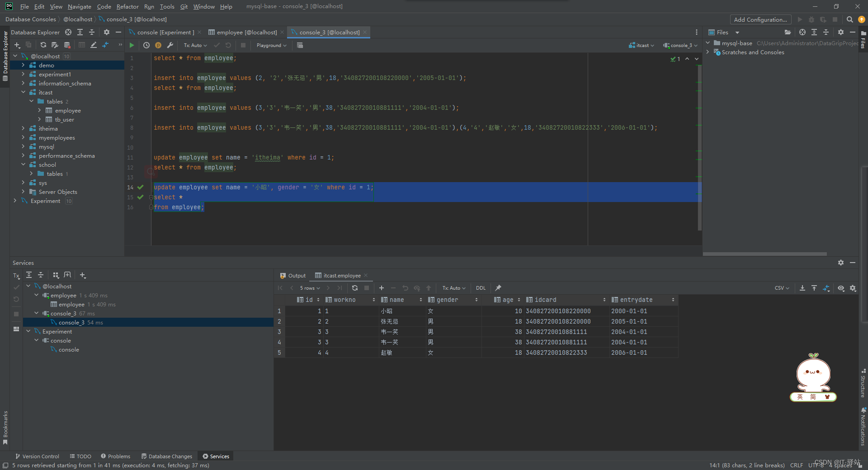
Task: Select the Execute in Playground parameters wrench icon
Action: tap(170, 45)
